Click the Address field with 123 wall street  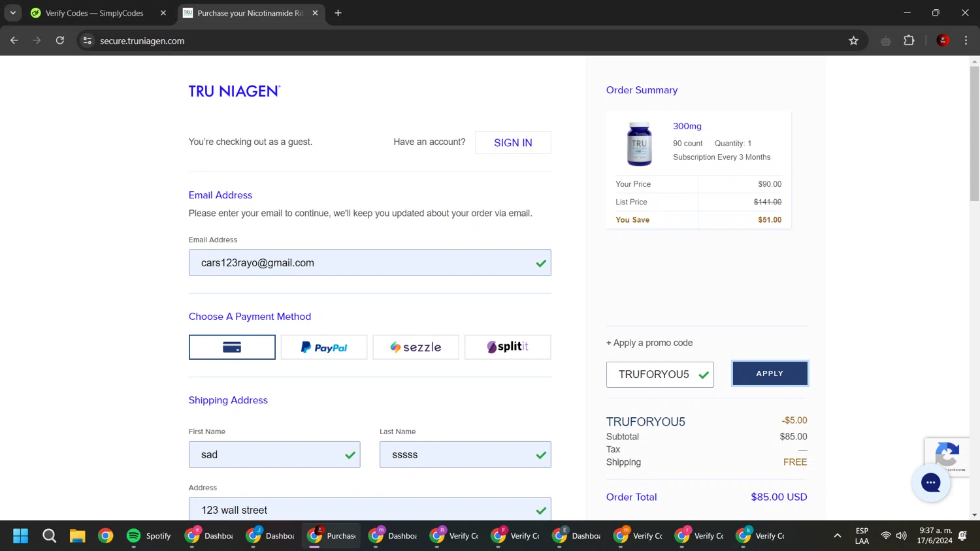pyautogui.click(x=370, y=509)
